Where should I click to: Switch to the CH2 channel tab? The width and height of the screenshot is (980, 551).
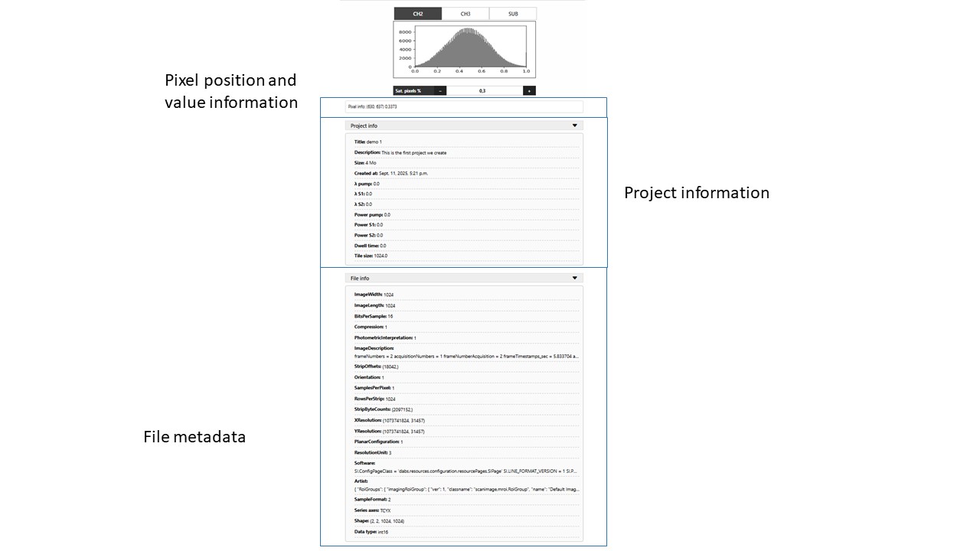pos(417,14)
